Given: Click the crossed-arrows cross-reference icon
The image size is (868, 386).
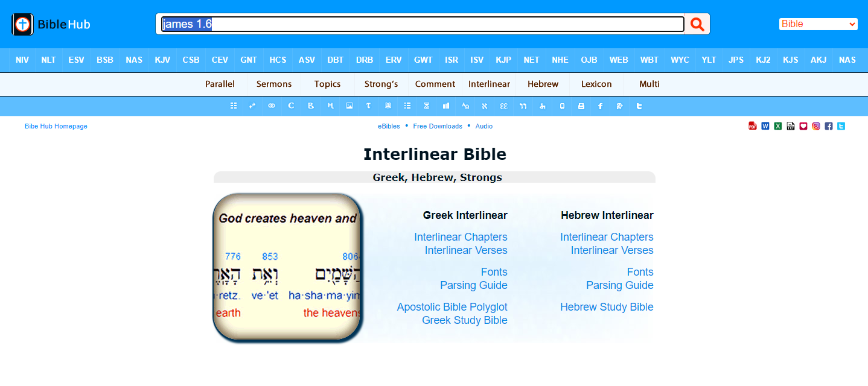Looking at the screenshot, I should (252, 106).
